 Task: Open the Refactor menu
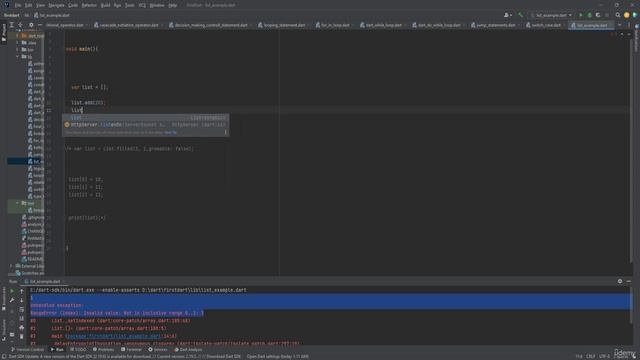click(89, 5)
